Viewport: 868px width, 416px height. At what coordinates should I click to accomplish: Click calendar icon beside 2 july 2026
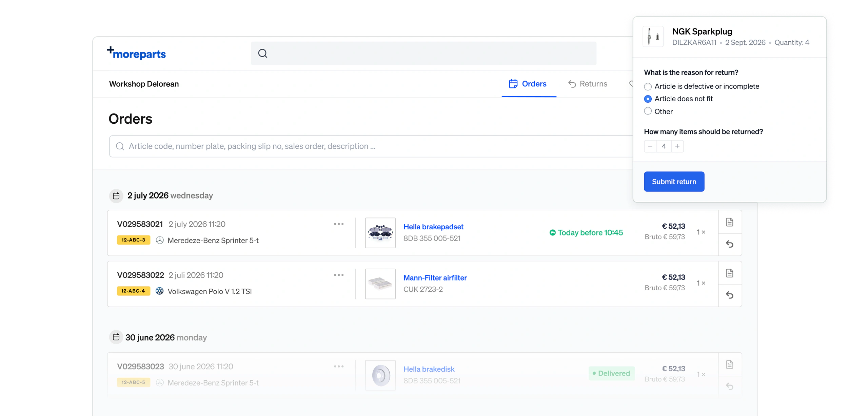pyautogui.click(x=116, y=196)
